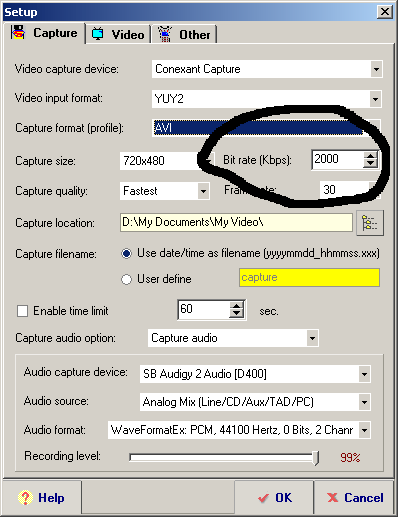Enable time limit checkbox
The width and height of the screenshot is (398, 517).
(22, 311)
